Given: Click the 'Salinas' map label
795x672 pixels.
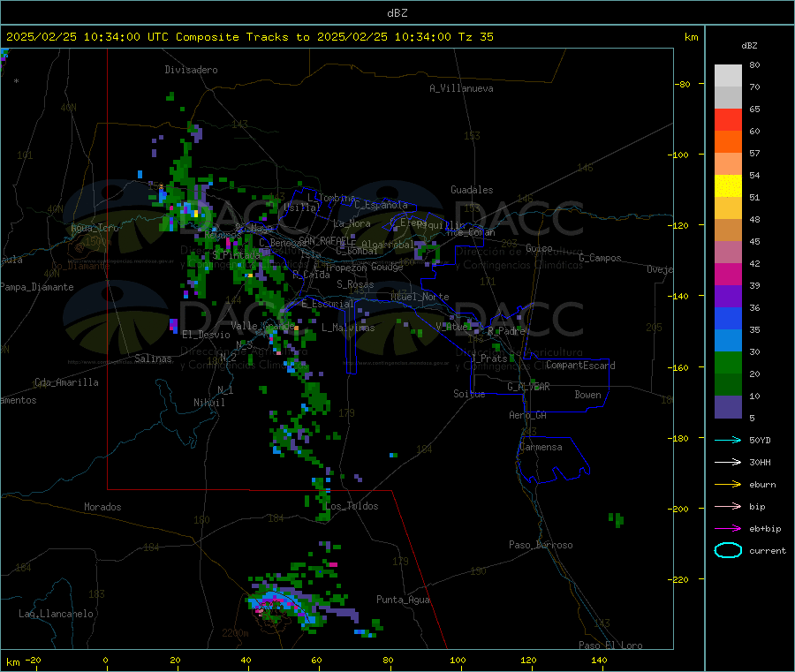Looking at the screenshot, I should [153, 359].
